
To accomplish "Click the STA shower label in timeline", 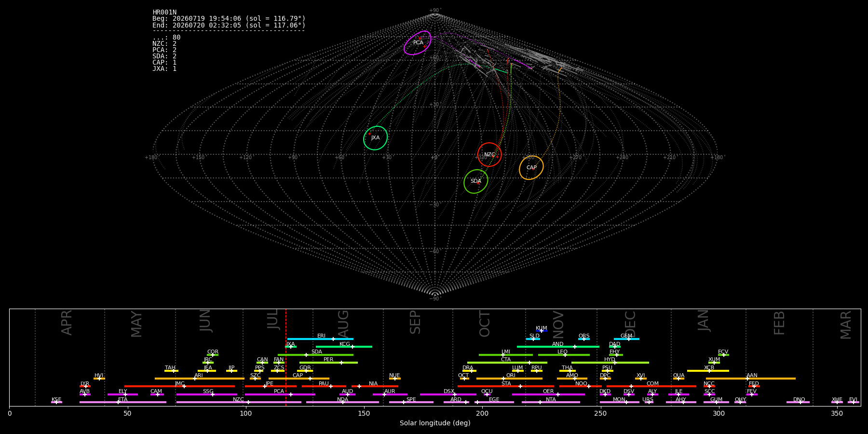I will [506, 384].
